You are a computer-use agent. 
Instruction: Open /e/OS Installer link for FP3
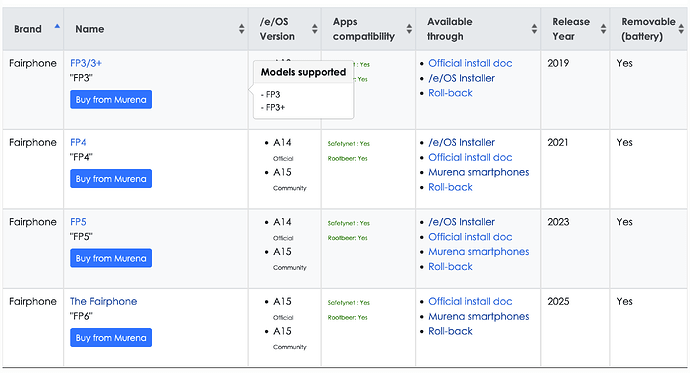point(461,78)
